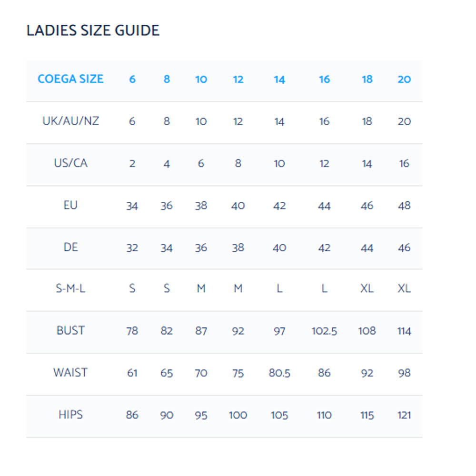This screenshot has width=476, height=476.
Task: Click Coega size 14 column header
Action: click(x=279, y=79)
